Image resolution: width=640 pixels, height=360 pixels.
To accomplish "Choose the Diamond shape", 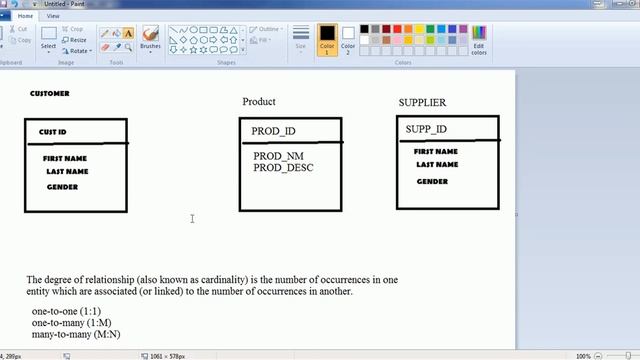I will [184, 40].
